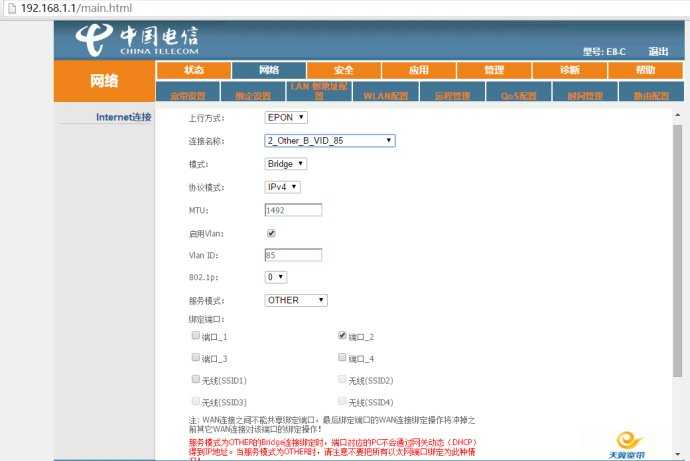The image size is (690, 461).
Task: Open the 802.1p priority dropdown
Action: [276, 277]
